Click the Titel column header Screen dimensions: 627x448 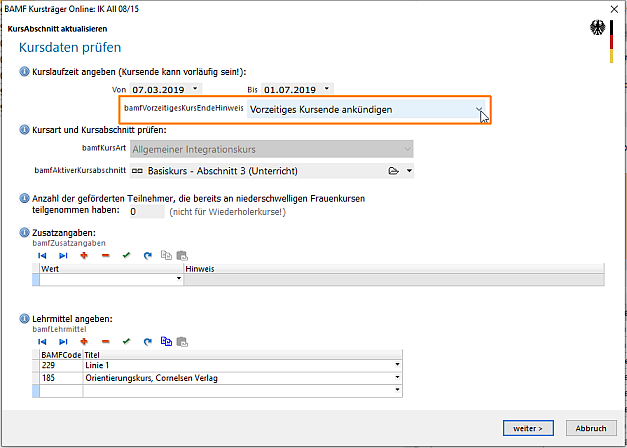pyautogui.click(x=242, y=354)
